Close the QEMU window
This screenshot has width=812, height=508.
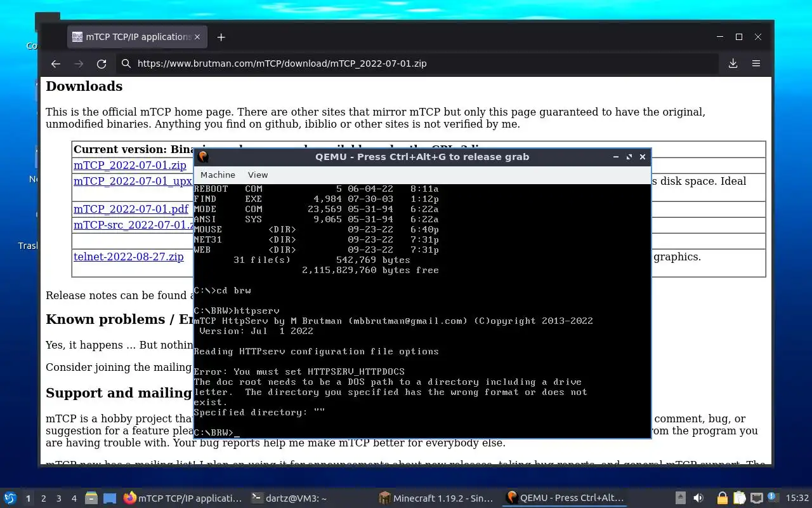(643, 157)
